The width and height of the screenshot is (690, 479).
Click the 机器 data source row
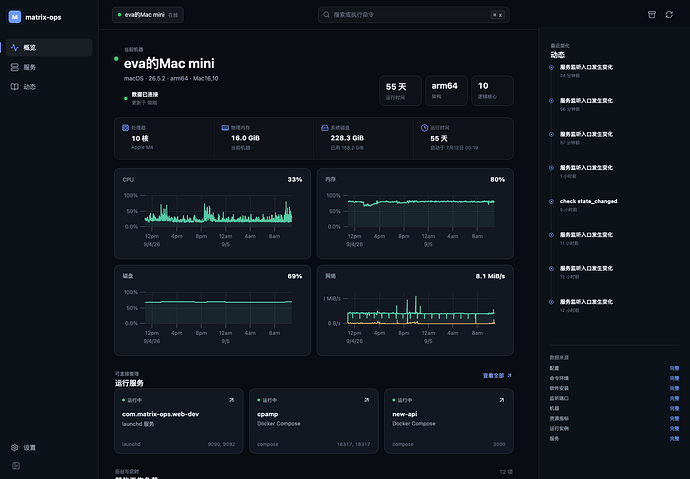(614, 409)
